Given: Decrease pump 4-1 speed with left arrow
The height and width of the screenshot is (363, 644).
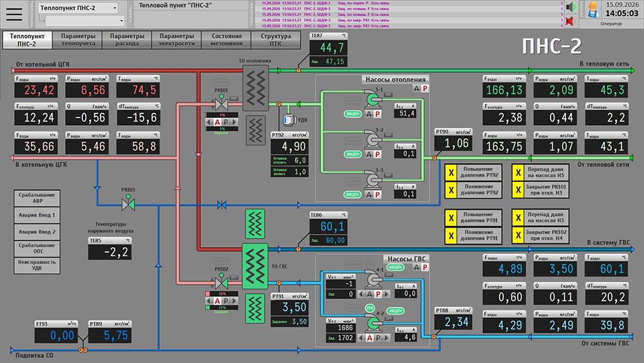Looking at the screenshot, I should tap(361, 294).
